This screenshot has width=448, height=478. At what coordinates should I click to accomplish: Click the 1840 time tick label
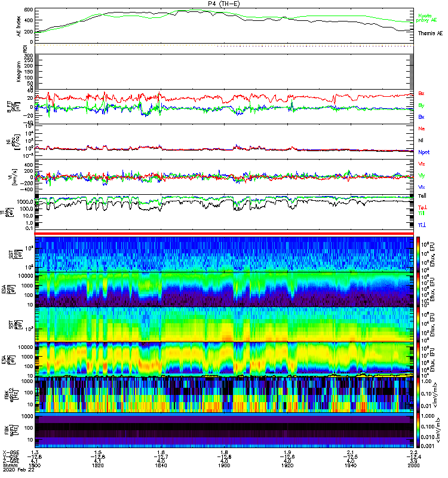(x=161, y=465)
